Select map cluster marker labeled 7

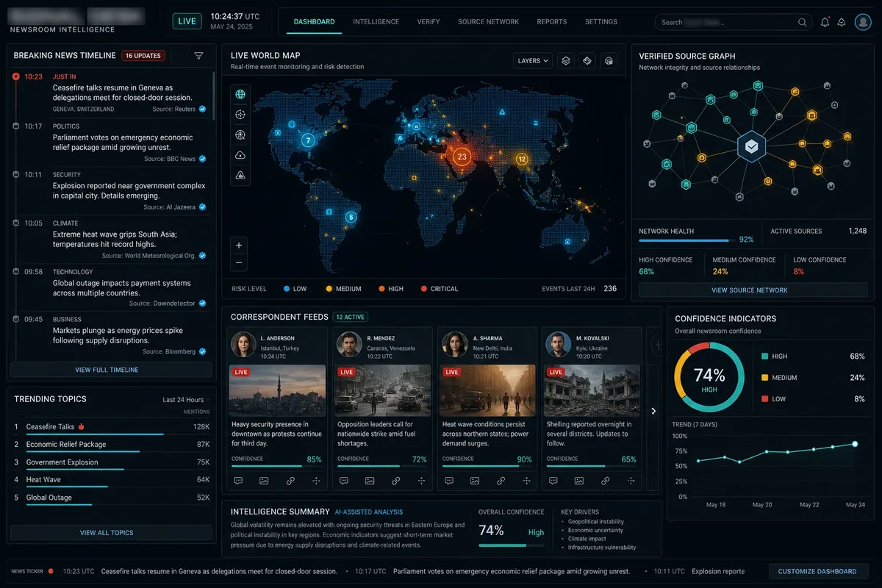pyautogui.click(x=308, y=140)
